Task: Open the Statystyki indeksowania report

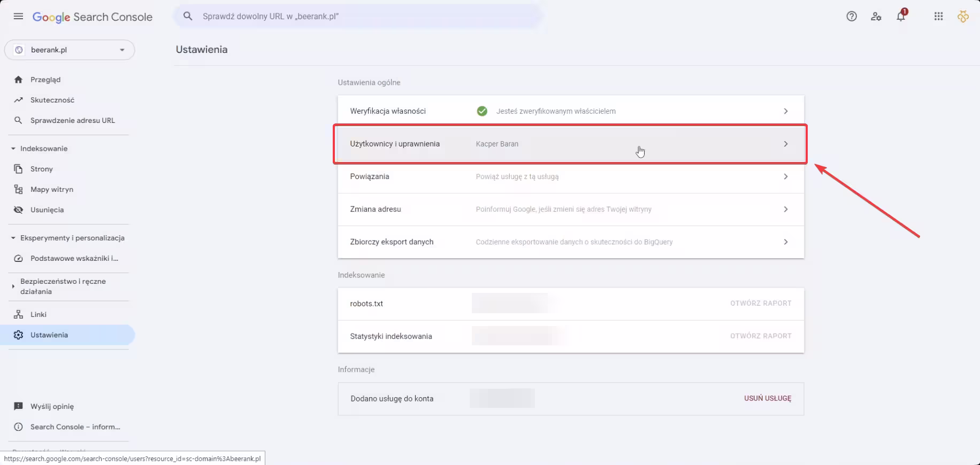Action: click(x=760, y=336)
